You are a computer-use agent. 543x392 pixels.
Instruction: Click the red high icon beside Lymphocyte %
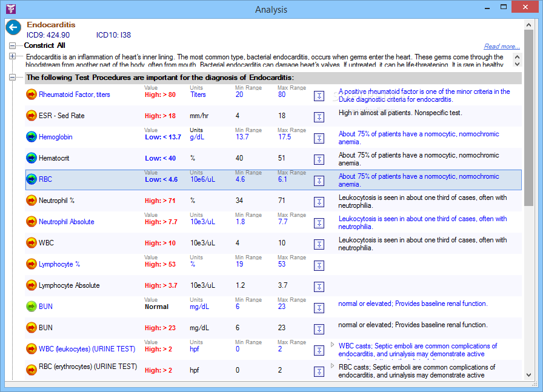pos(32,264)
